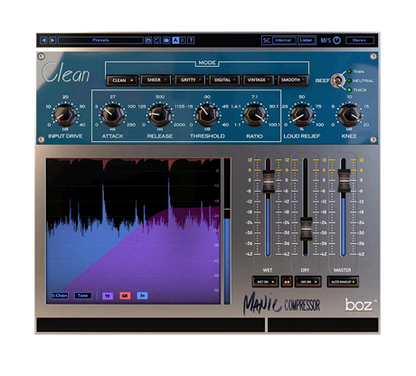This screenshot has width=416, height=376.
Task: Open the help question mark icon
Action: [191, 40]
